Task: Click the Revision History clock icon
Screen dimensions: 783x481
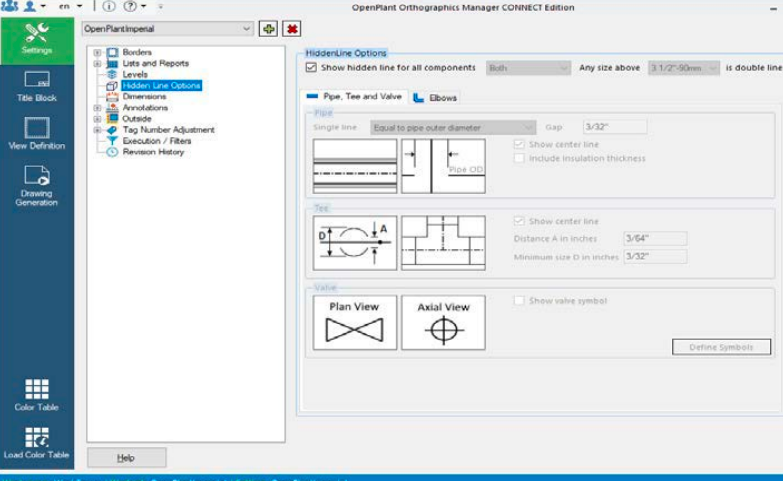Action: pyautogui.click(x=112, y=152)
